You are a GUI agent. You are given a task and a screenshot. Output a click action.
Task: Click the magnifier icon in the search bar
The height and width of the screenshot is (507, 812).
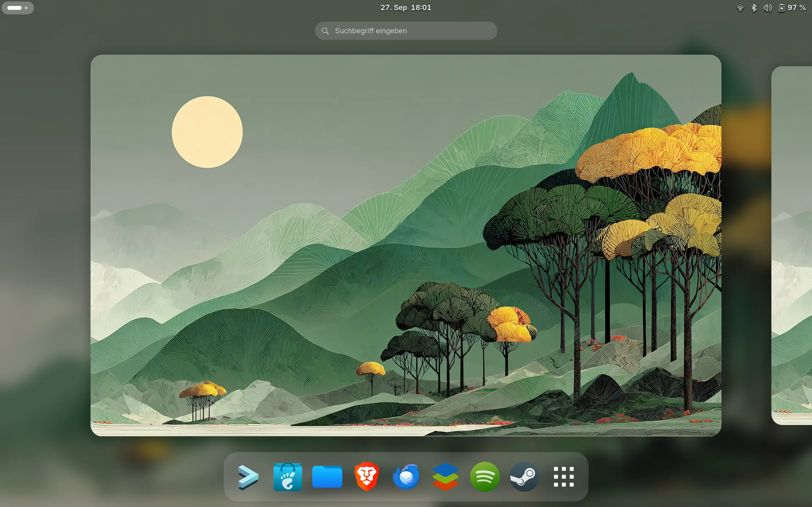pyautogui.click(x=325, y=31)
